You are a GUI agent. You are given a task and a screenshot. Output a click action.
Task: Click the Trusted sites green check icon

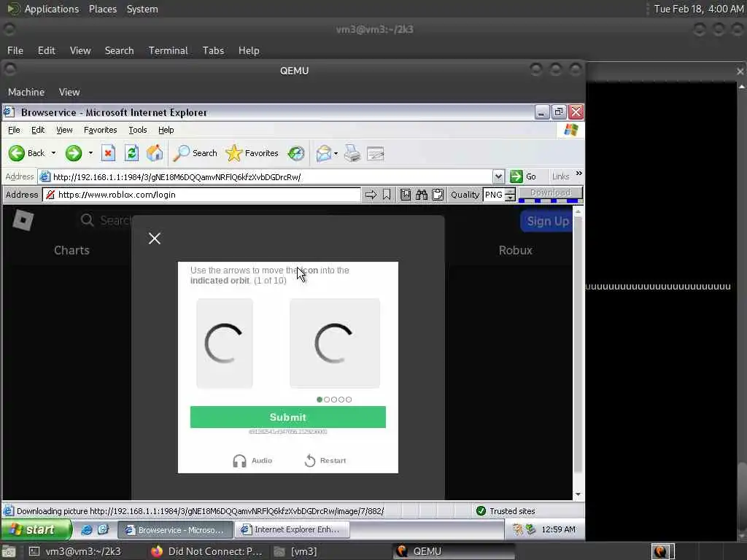[x=481, y=510]
